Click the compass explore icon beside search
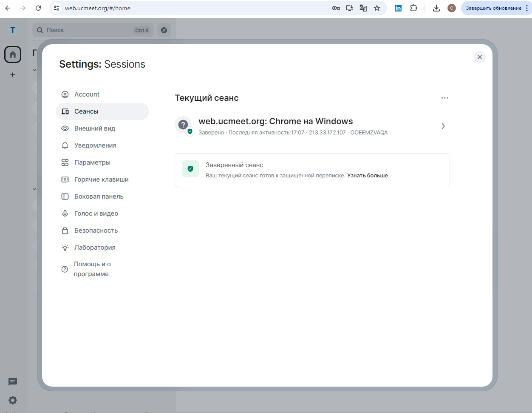Viewport: 532px width, 413px height. click(x=164, y=30)
